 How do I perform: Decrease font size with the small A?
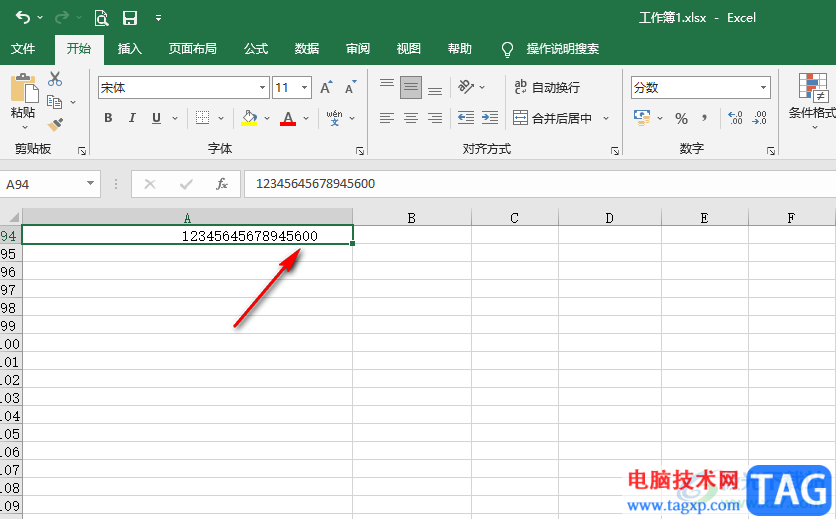pyautogui.click(x=350, y=87)
